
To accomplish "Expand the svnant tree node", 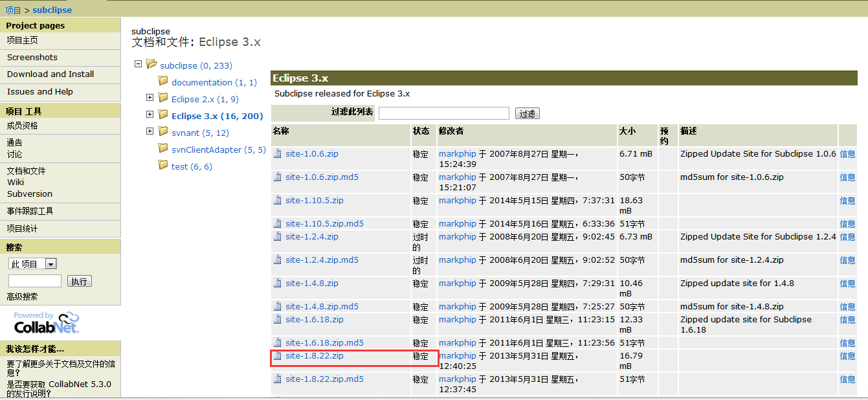I will [150, 131].
